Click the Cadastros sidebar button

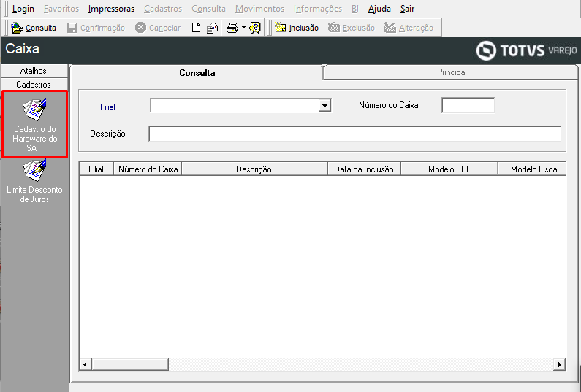(34, 85)
